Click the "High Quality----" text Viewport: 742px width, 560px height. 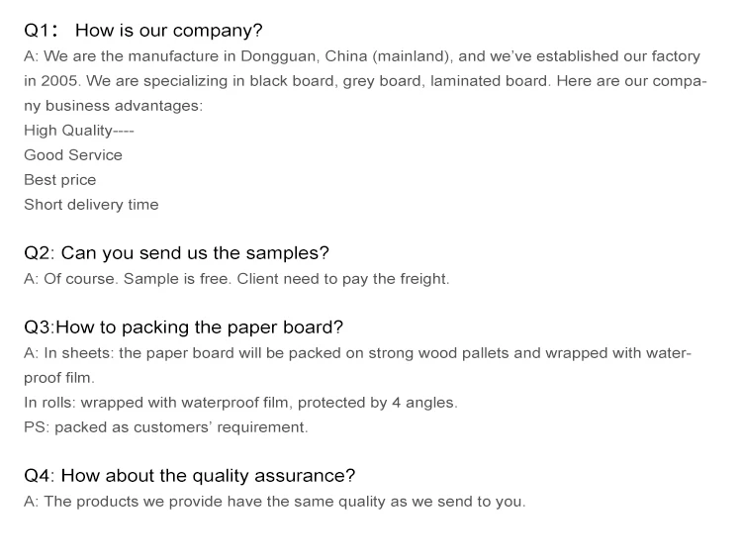[79, 131]
